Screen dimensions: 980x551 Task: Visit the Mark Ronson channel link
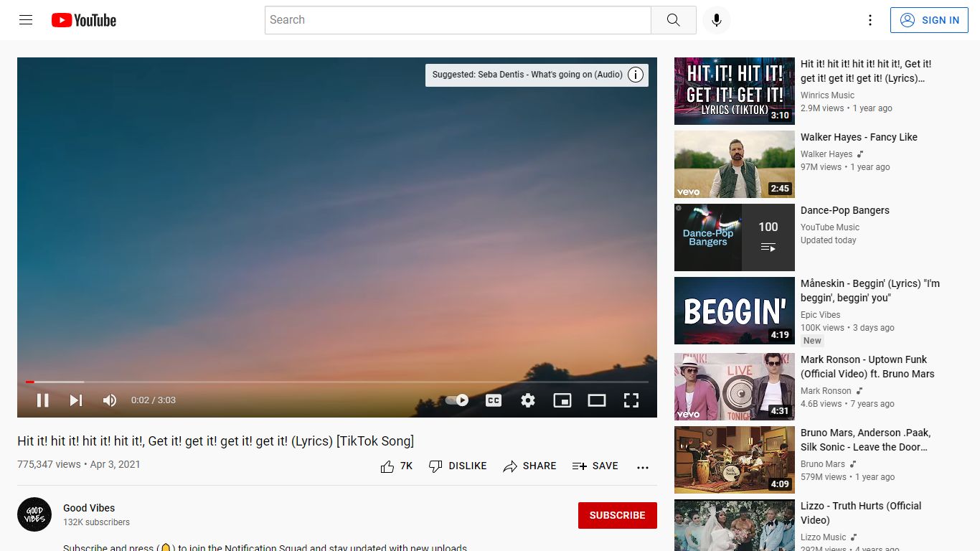[x=826, y=391]
